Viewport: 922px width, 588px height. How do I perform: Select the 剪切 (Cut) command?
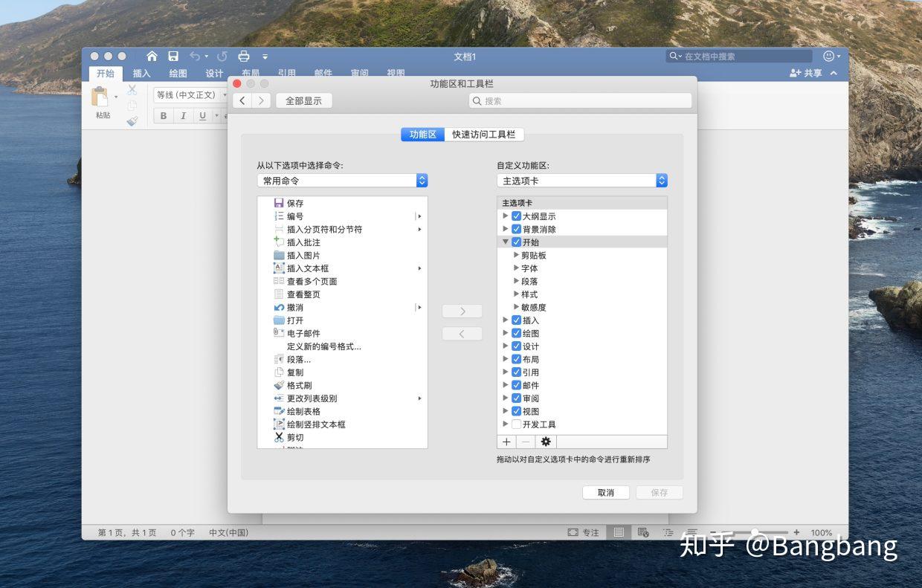[x=295, y=437]
